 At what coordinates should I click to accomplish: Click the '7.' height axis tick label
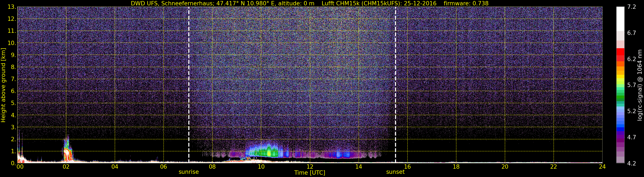tap(13, 79)
